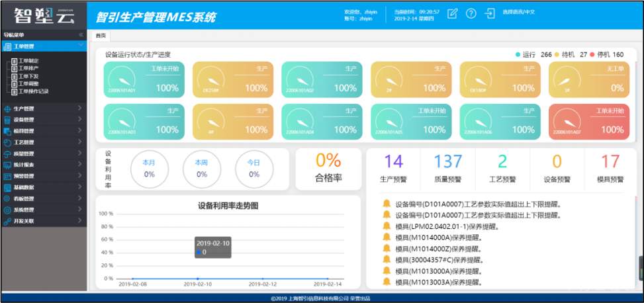This screenshot has height=303, width=644.
Task: Click the 生产管理 globe icon in sidebar
Action: (x=7, y=108)
